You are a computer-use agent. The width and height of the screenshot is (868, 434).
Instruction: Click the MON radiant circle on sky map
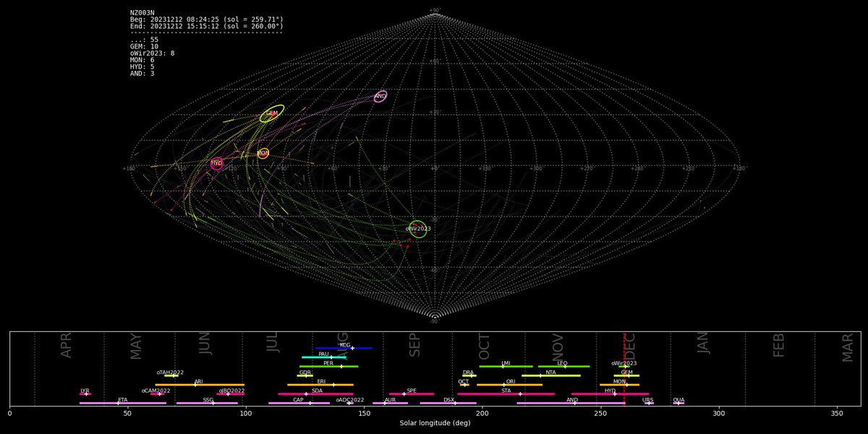pos(263,153)
